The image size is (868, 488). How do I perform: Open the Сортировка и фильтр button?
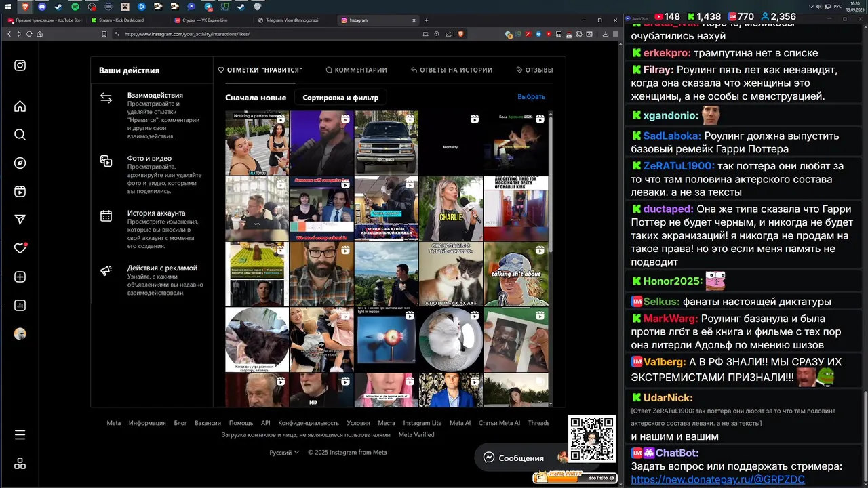(x=340, y=98)
